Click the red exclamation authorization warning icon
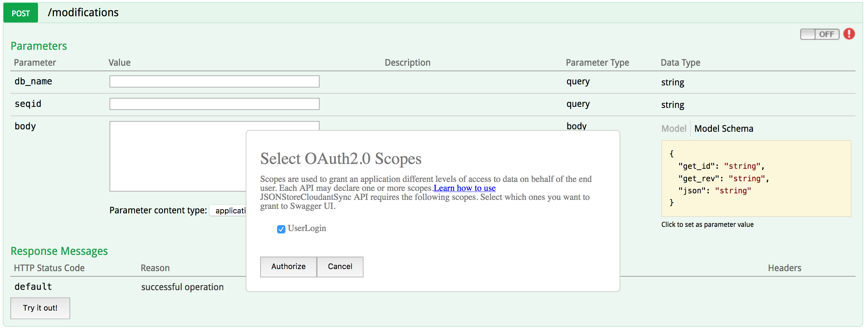 tap(849, 34)
